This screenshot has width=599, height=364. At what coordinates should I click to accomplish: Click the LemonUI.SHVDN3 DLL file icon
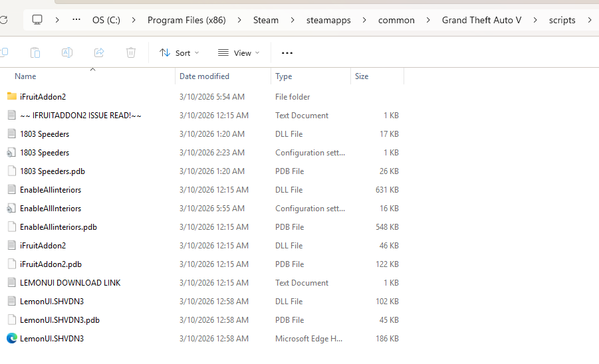(x=12, y=301)
